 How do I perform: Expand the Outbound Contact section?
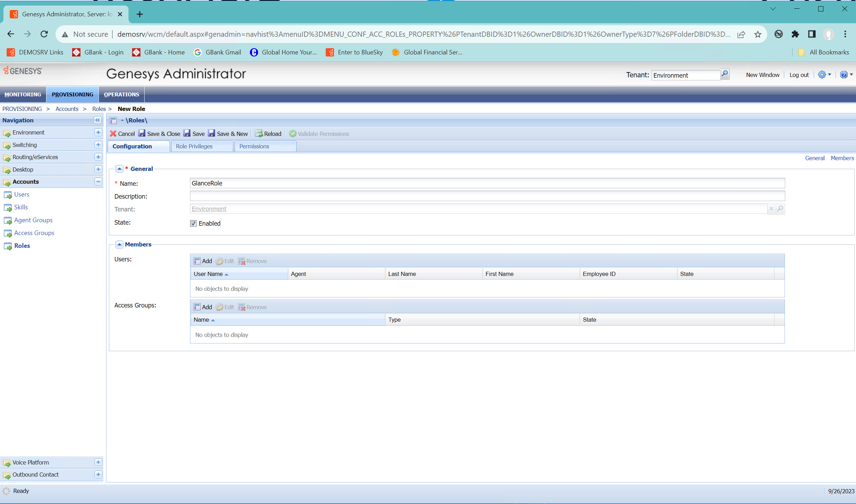pyautogui.click(x=98, y=475)
